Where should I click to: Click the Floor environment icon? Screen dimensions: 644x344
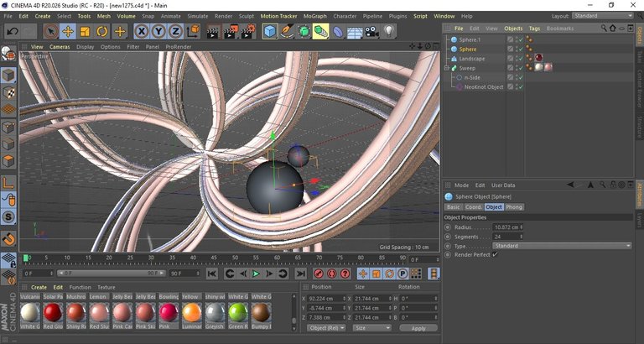[355, 32]
